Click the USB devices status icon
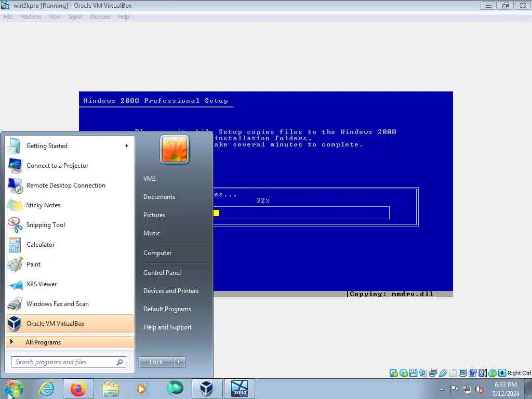 443,373
